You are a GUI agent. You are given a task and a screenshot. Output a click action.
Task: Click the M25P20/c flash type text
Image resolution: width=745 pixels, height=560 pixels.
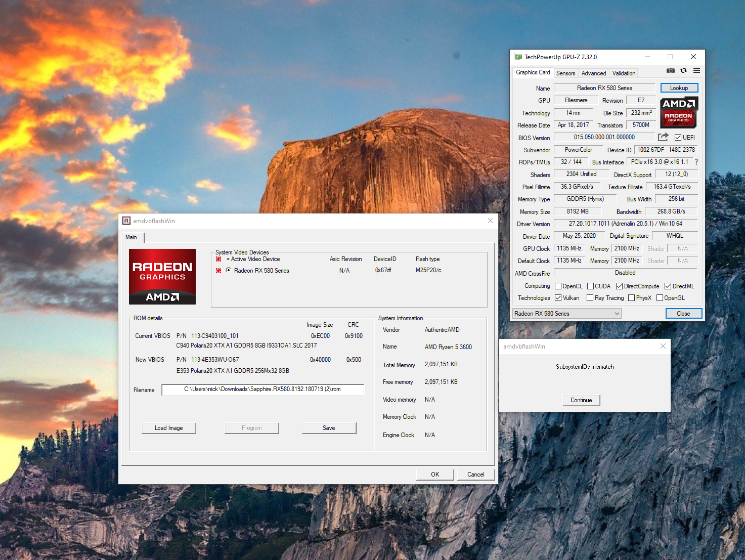click(x=428, y=270)
